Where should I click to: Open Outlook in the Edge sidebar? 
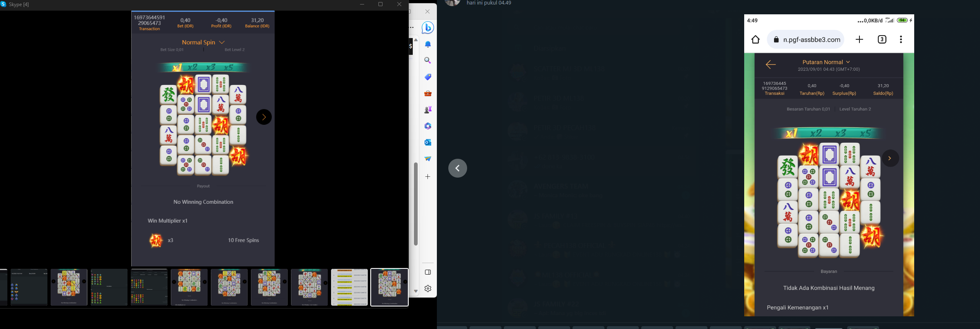(428, 142)
